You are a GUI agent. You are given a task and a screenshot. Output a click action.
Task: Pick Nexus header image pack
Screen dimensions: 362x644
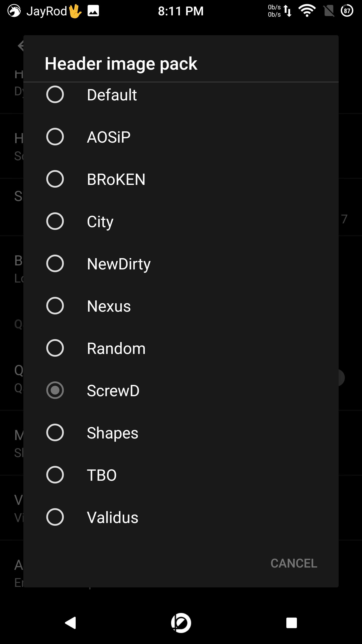tap(181, 306)
